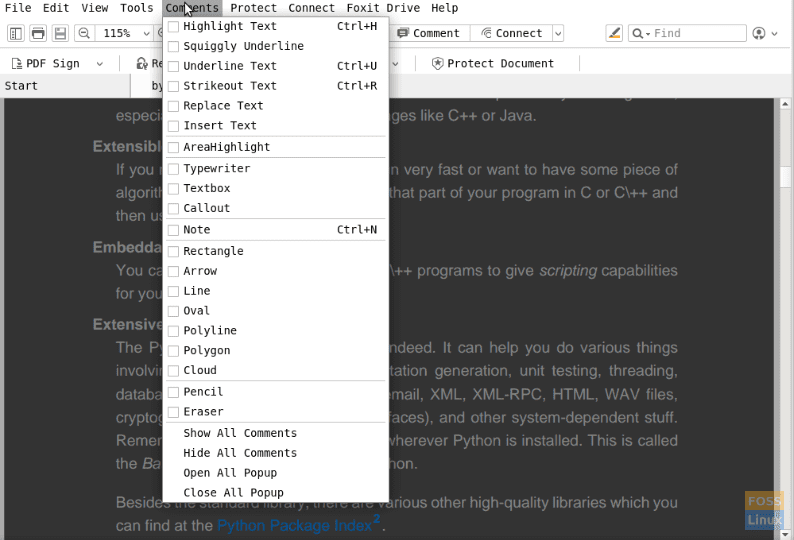This screenshot has width=794, height=540.
Task: Click the Comment toolbar button
Action: (x=428, y=33)
